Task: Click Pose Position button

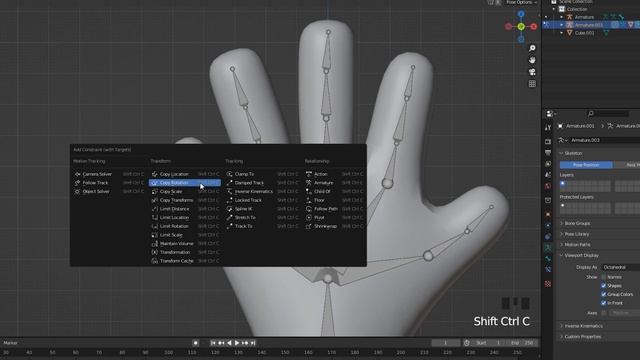Action: [586, 165]
